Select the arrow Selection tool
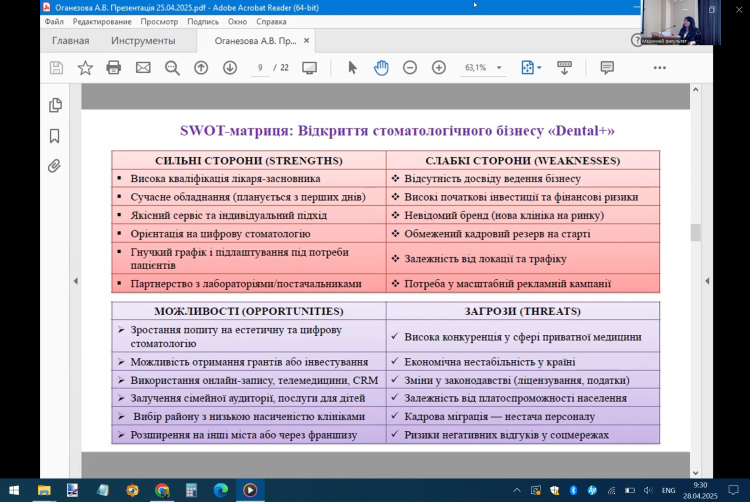The image size is (750, 502). tap(353, 68)
